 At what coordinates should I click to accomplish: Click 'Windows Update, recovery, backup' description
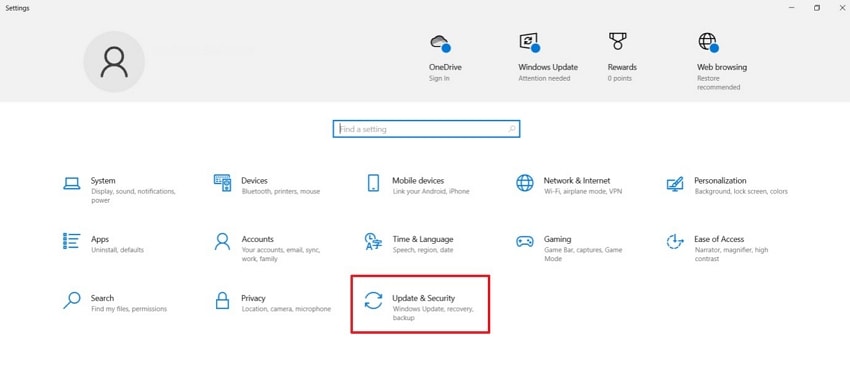(x=433, y=313)
